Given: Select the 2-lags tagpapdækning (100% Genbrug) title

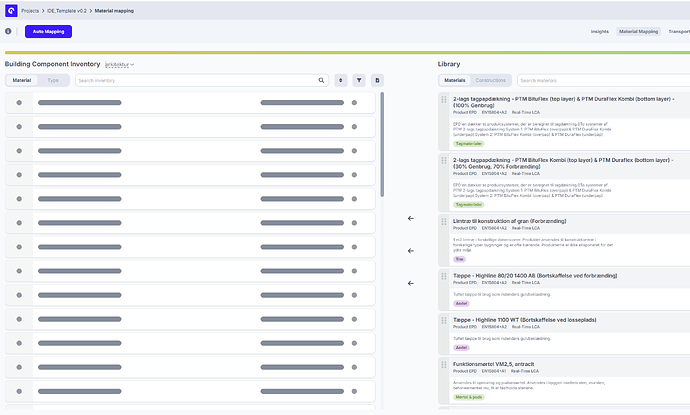Looking at the screenshot, I should tap(563, 102).
